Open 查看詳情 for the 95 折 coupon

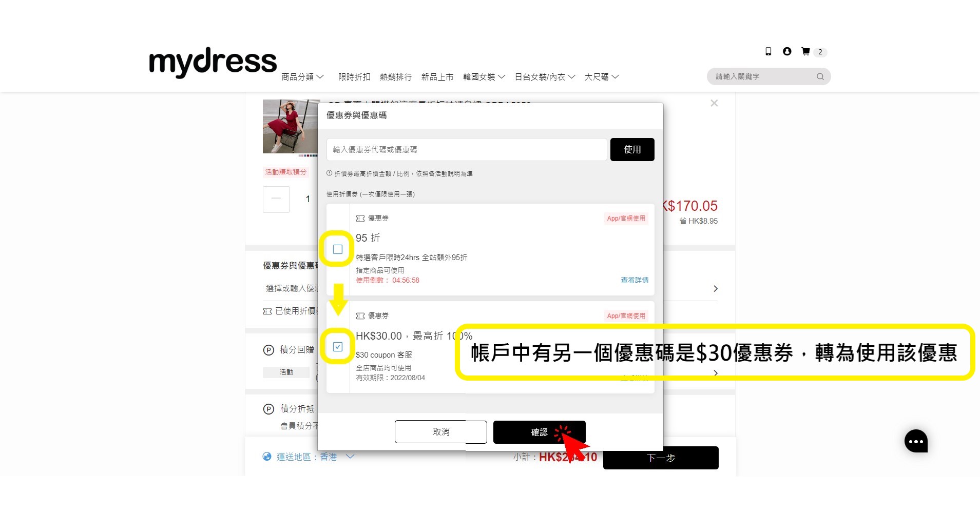click(635, 280)
